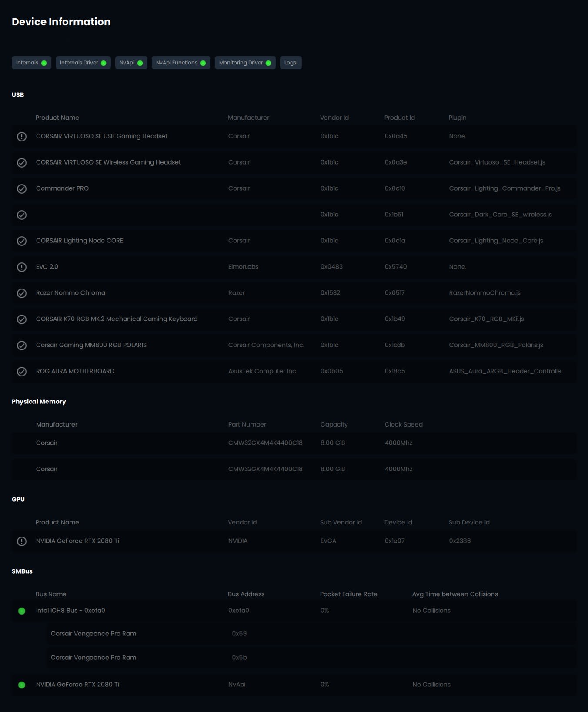The width and height of the screenshot is (588, 712).
Task: Open the Logs button
Action: click(291, 63)
